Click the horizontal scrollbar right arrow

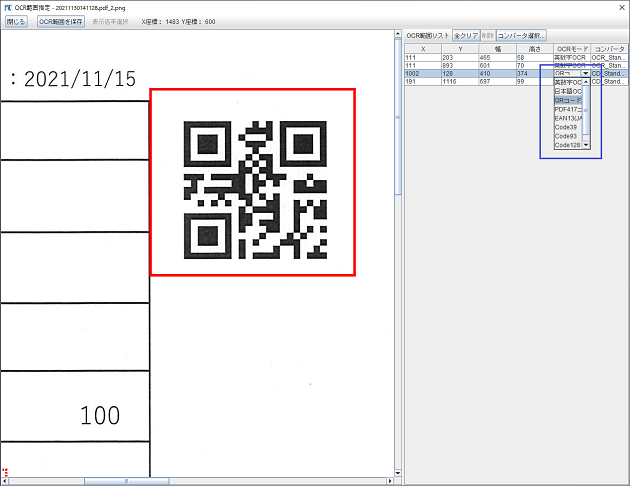pyautogui.click(x=390, y=481)
